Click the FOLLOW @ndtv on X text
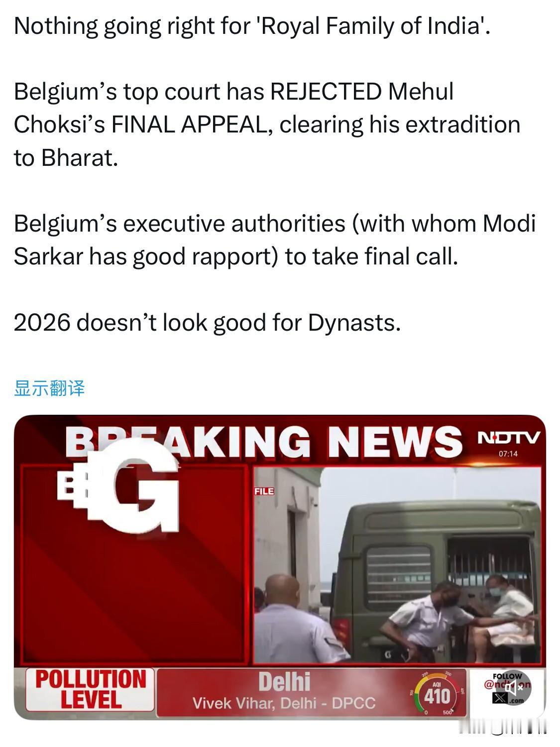This screenshot has height=747, width=560. pyautogui.click(x=507, y=688)
